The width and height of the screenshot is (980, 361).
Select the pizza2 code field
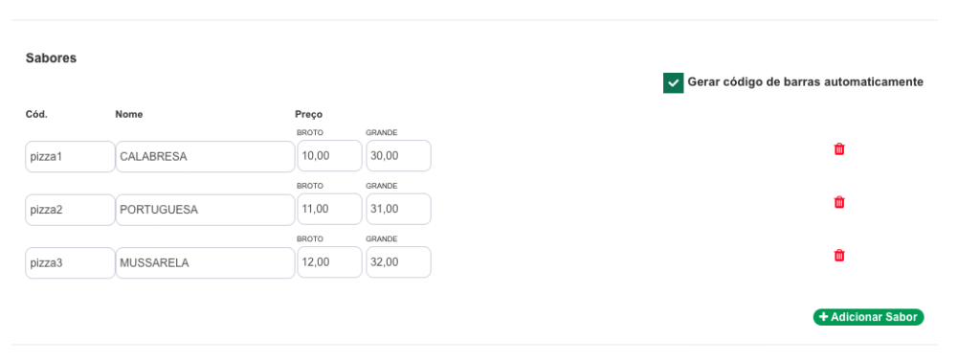pyautogui.click(x=70, y=210)
